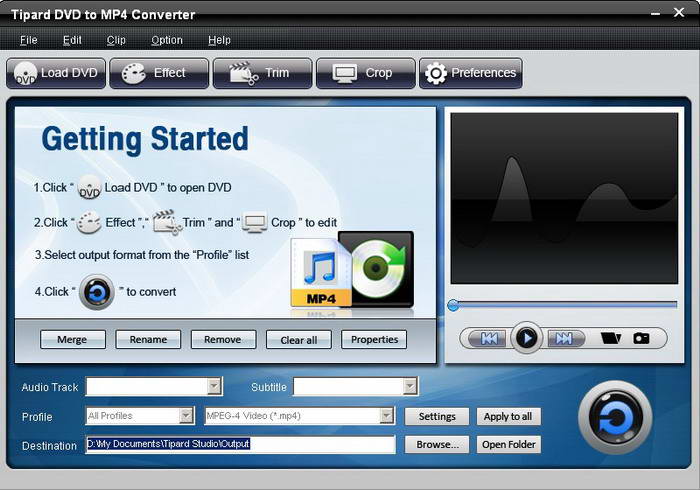Screen dimensions: 700x490
Task: Open the Help menu
Action: tap(219, 40)
